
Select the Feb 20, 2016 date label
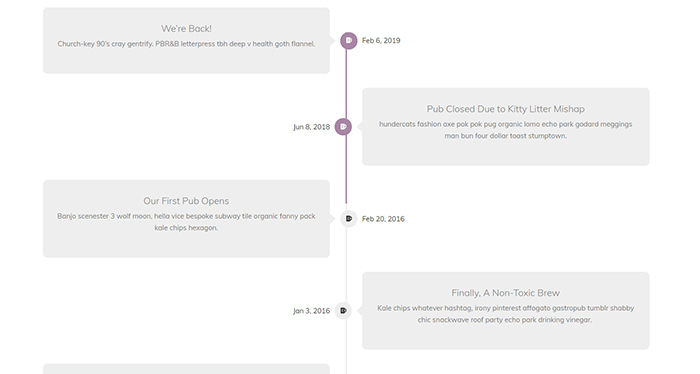point(383,219)
